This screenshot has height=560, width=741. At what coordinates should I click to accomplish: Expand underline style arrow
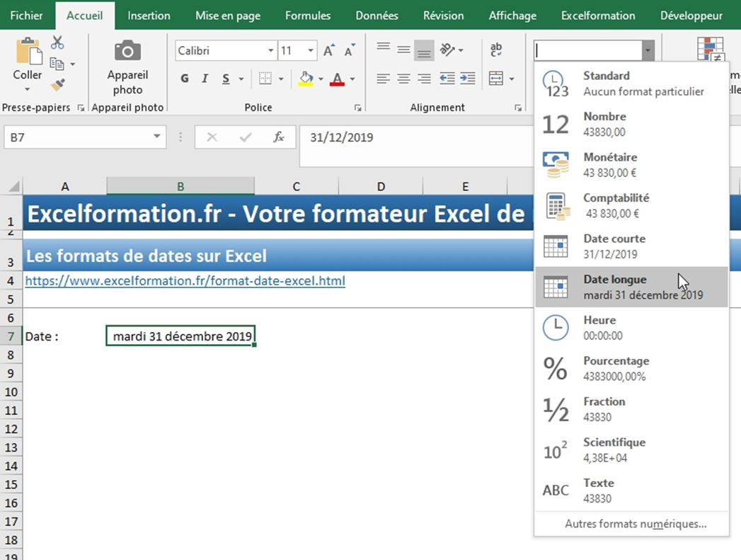click(241, 79)
